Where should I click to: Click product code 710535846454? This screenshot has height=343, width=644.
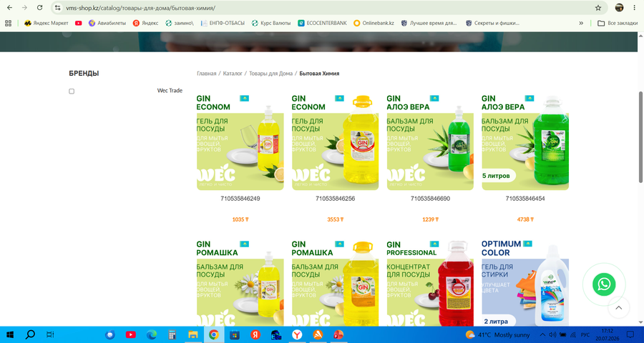525,199
